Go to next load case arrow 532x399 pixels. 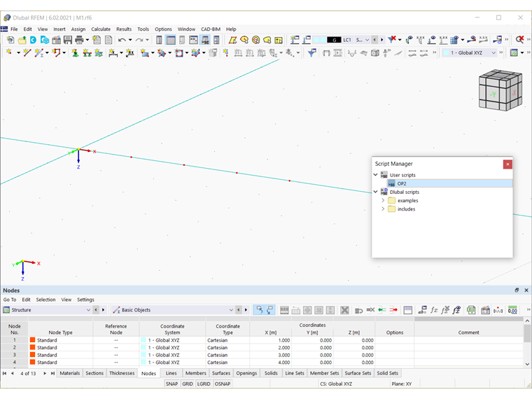(382, 40)
